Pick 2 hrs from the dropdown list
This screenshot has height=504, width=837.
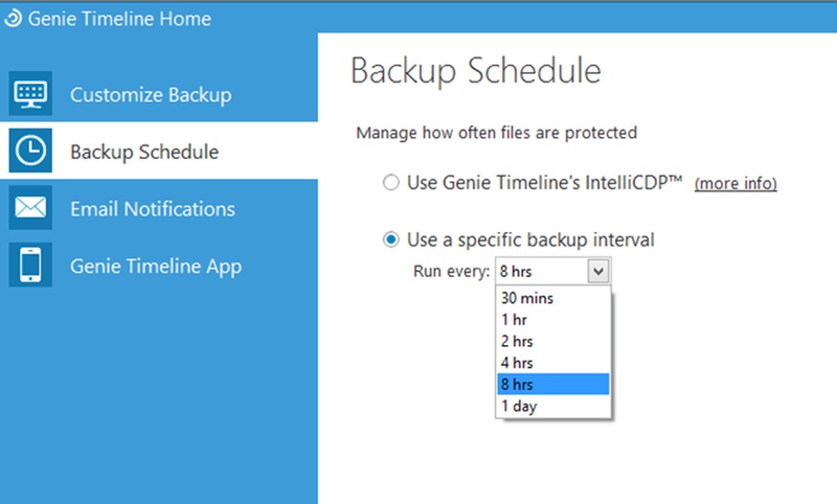tap(517, 342)
